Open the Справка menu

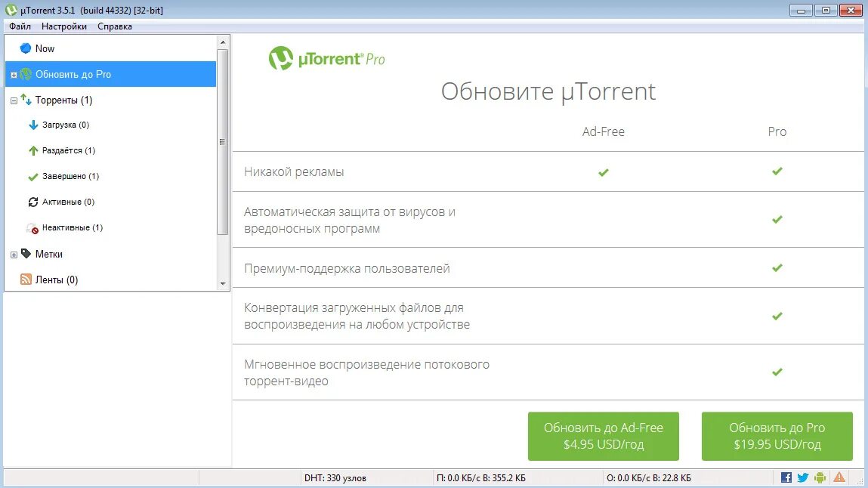pos(115,26)
